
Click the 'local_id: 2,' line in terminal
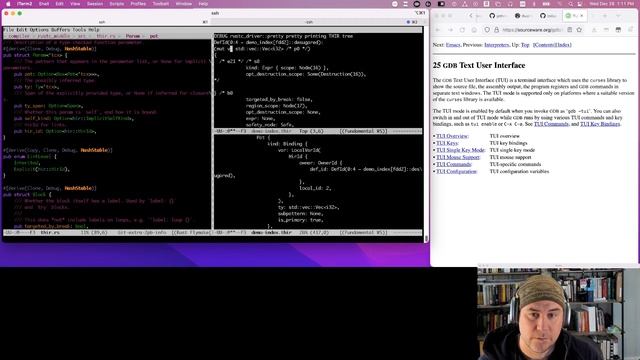(315, 188)
